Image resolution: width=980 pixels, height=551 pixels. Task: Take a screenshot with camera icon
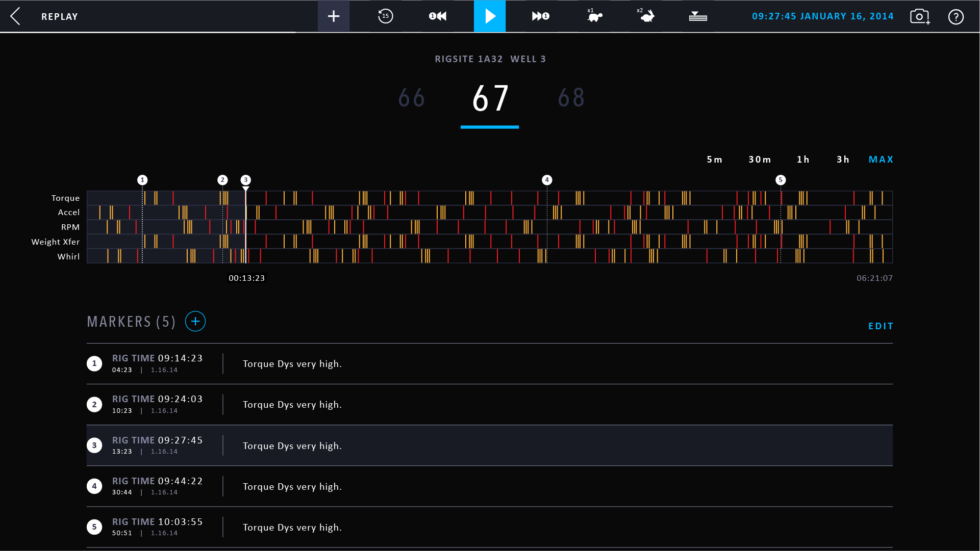[x=919, y=16]
